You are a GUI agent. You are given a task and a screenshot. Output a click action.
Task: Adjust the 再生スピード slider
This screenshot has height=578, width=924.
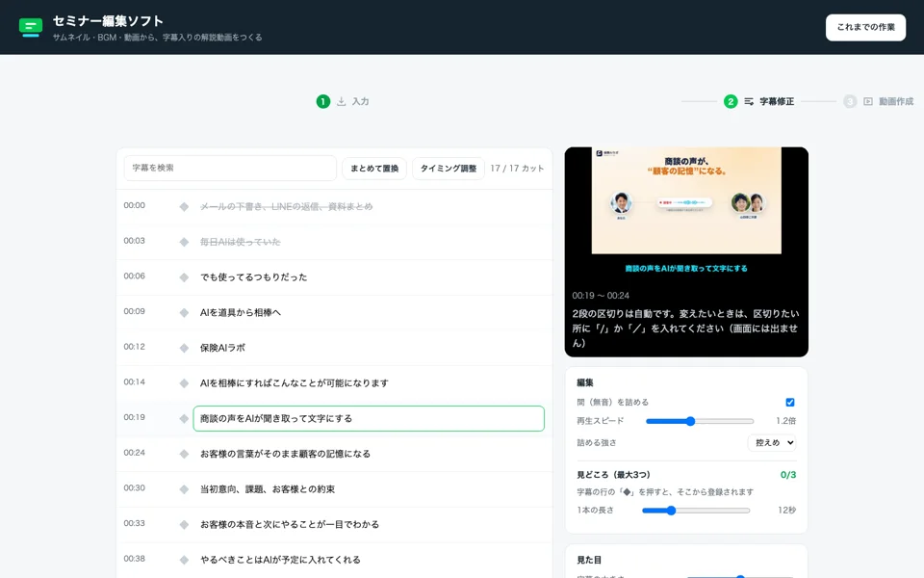700,421
